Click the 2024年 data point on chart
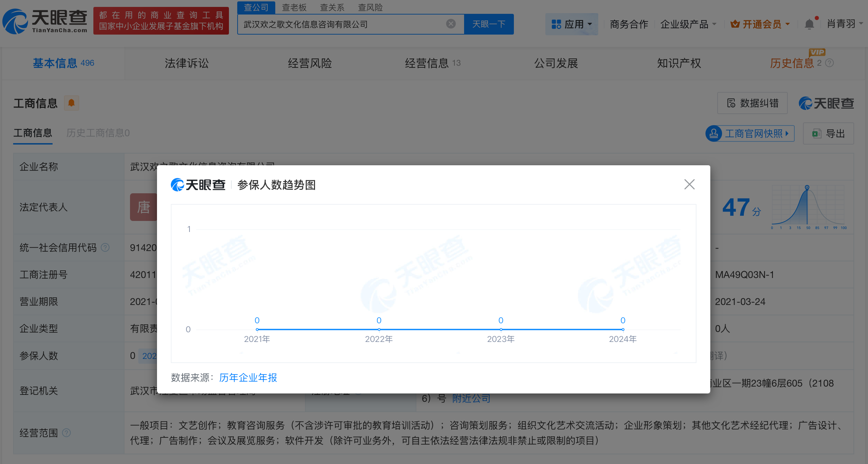Viewport: 868px width, 464px height. point(622,329)
